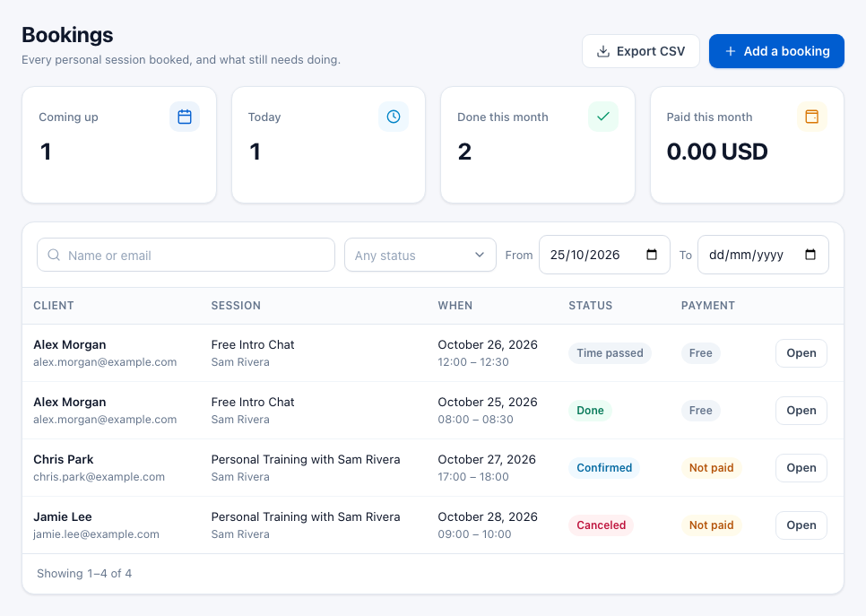The height and width of the screenshot is (616, 866).
Task: Focus the Name or email search field
Action: pos(186,255)
